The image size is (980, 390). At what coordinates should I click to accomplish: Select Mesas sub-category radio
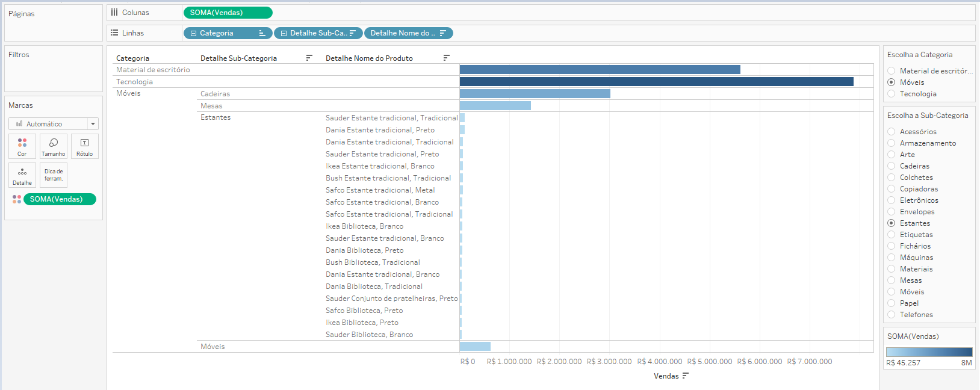coord(892,280)
